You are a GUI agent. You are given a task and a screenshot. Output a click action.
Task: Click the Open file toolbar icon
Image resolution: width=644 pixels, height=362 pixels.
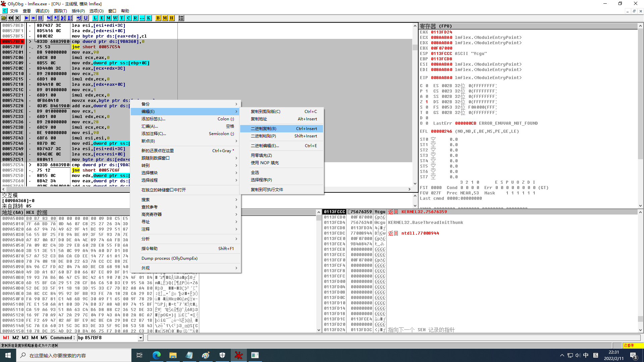[4, 18]
